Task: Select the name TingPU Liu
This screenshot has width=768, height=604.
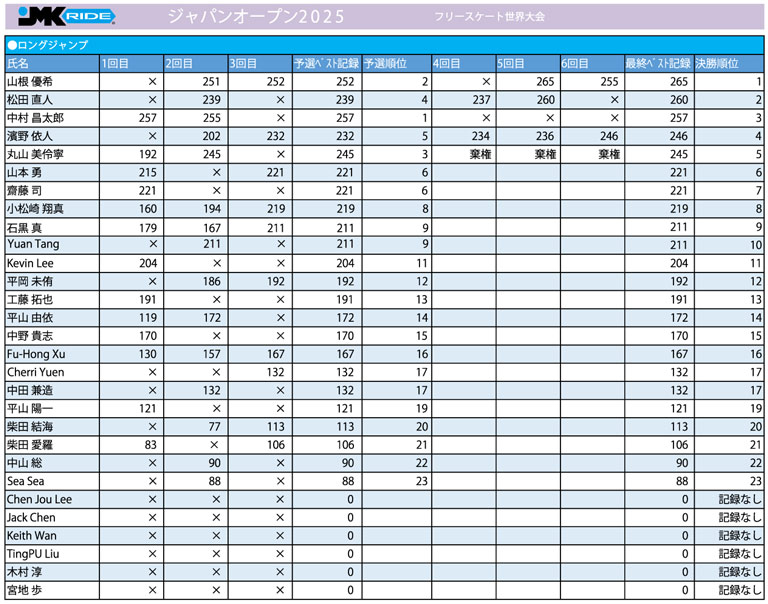Action: pos(33,554)
